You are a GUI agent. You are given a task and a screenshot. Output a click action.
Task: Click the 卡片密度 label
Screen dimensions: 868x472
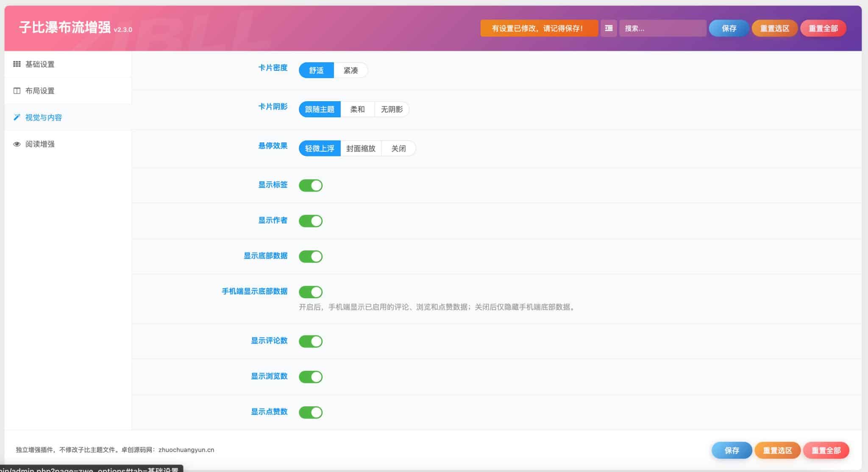click(x=273, y=68)
